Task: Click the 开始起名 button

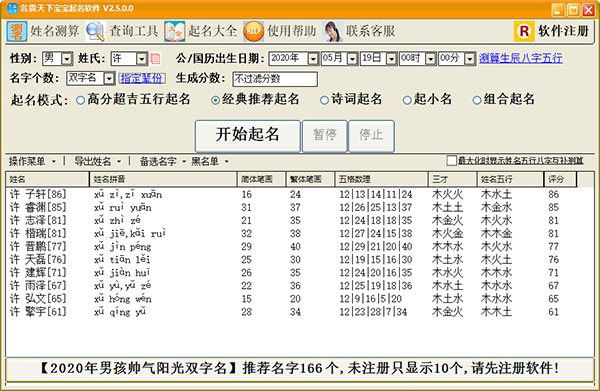Action: pos(248,136)
